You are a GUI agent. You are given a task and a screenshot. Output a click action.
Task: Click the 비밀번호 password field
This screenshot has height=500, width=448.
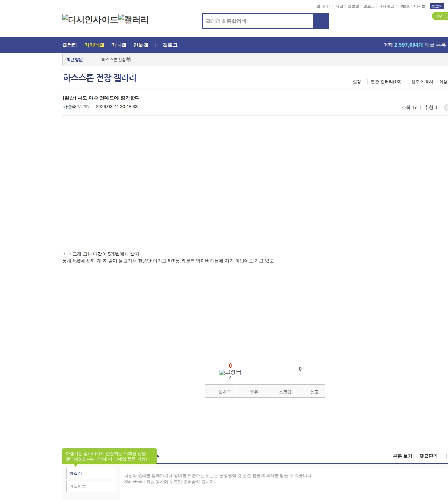pos(91,486)
